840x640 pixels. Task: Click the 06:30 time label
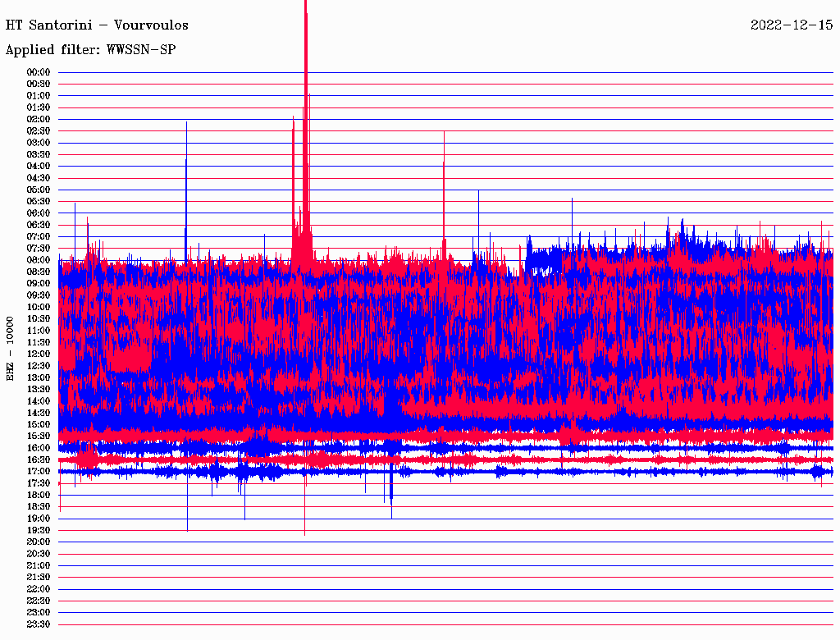coord(39,225)
